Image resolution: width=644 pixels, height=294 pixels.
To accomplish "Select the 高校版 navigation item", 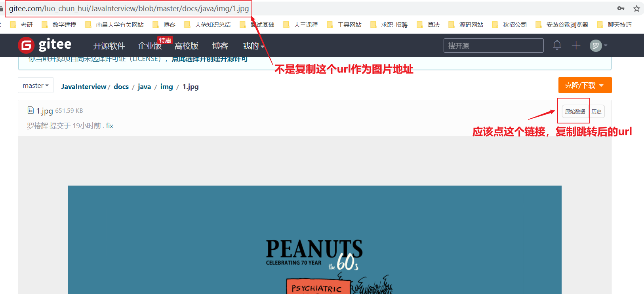I will point(187,46).
